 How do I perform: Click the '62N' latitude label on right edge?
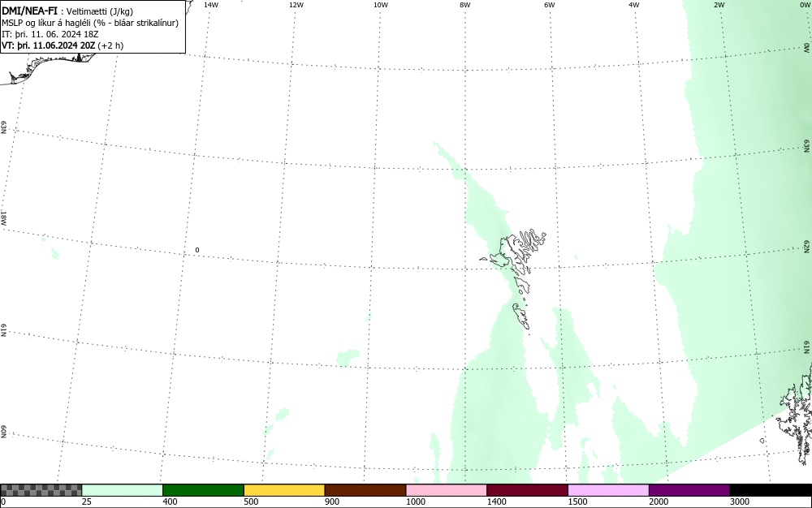tap(807, 247)
